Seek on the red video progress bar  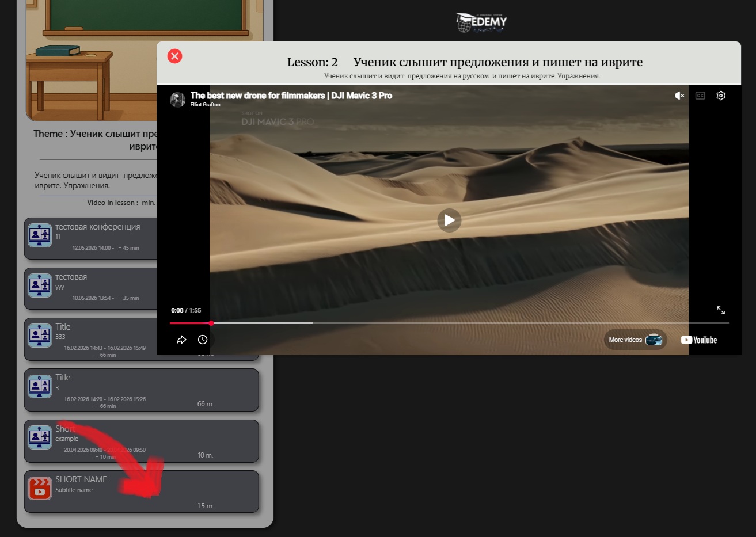tap(449, 323)
